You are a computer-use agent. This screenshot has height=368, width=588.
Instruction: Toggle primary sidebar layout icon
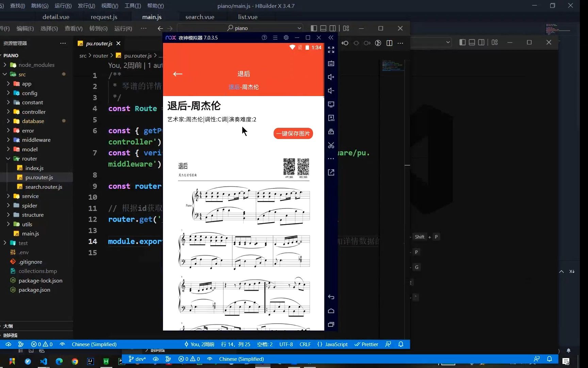click(314, 28)
